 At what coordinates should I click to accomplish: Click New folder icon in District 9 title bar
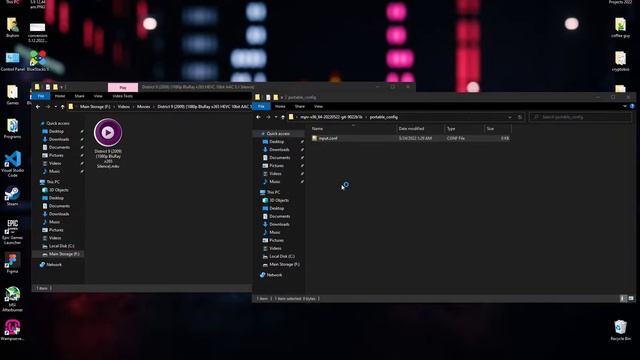(x=55, y=87)
